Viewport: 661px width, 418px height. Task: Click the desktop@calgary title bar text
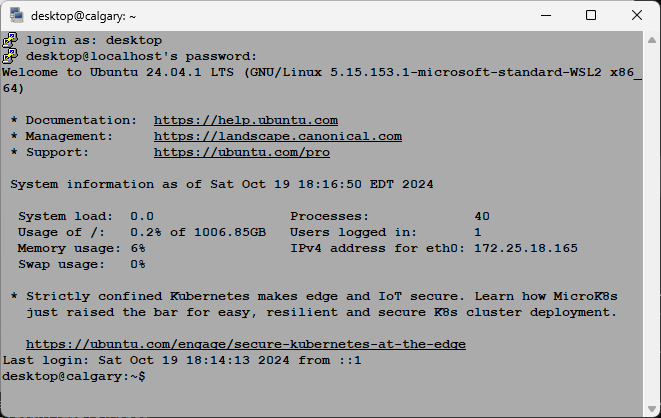83,16
